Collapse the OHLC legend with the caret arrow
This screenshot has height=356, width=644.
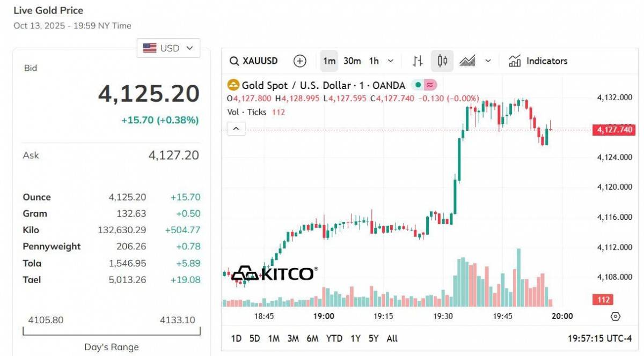(235, 129)
